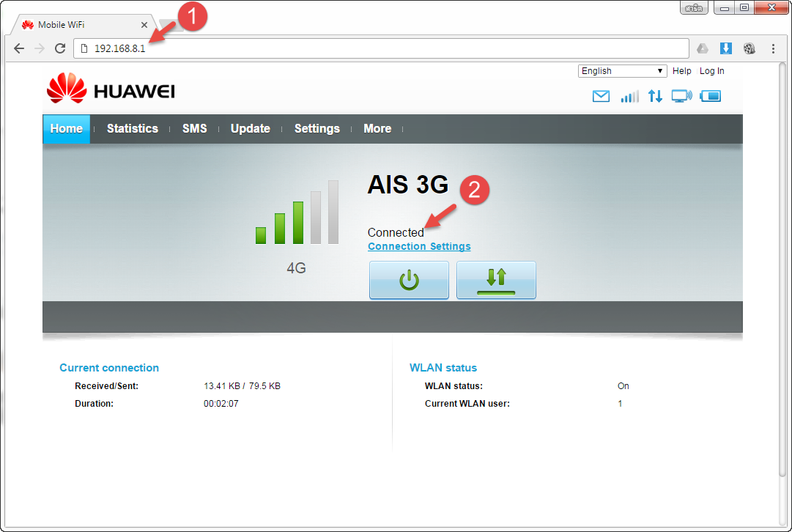This screenshot has width=792, height=532.
Task: Click the browser forward arrow
Action: click(x=40, y=48)
